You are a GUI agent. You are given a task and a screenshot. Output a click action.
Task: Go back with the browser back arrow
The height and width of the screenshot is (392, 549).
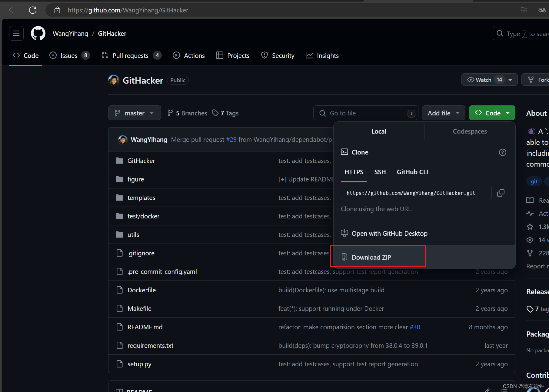pos(13,10)
